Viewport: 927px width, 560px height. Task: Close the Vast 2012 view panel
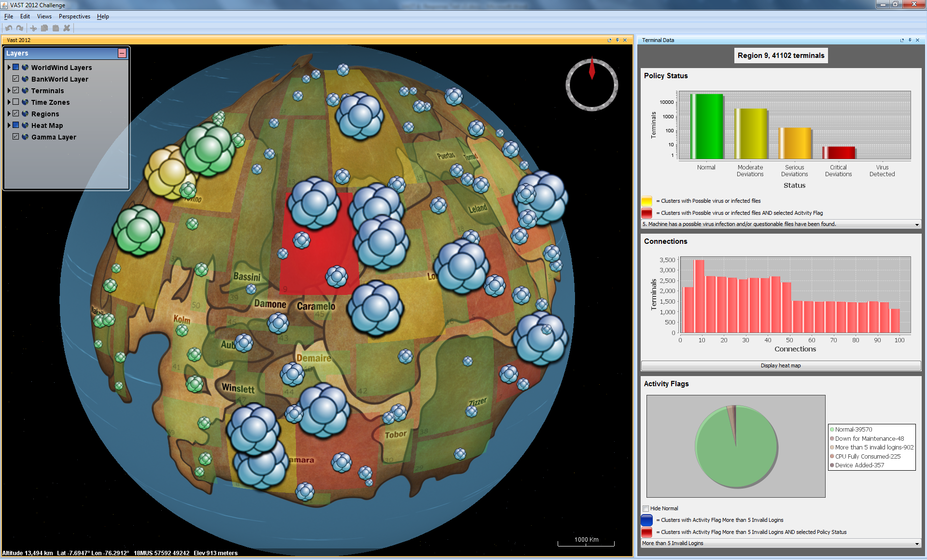point(625,40)
